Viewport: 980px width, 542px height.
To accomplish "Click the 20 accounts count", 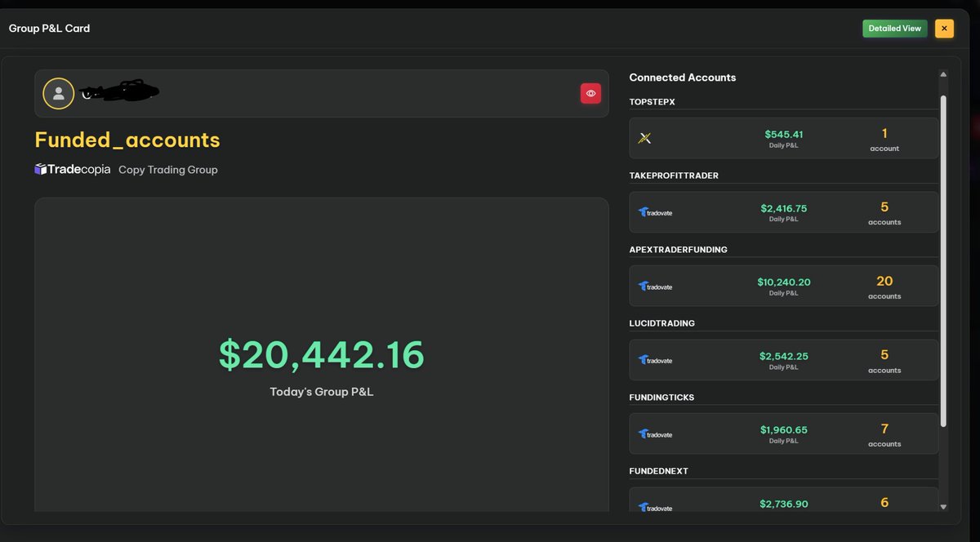I will tap(884, 287).
